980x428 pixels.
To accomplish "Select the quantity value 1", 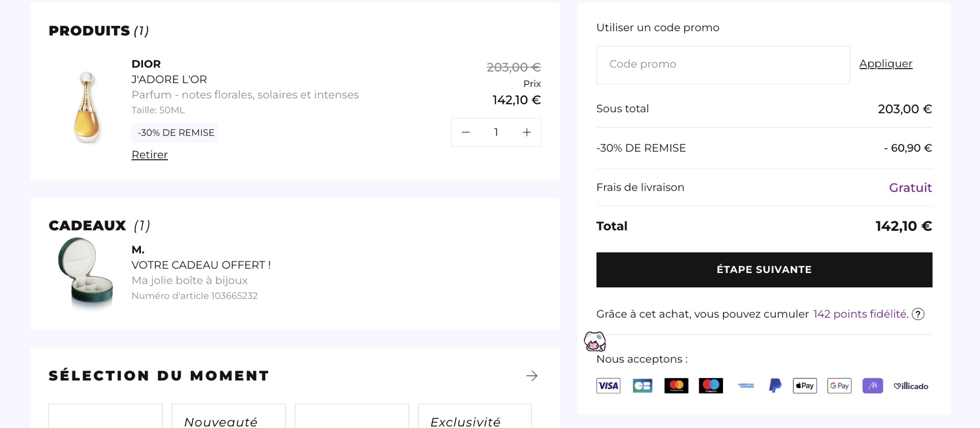I will pyautogui.click(x=496, y=132).
